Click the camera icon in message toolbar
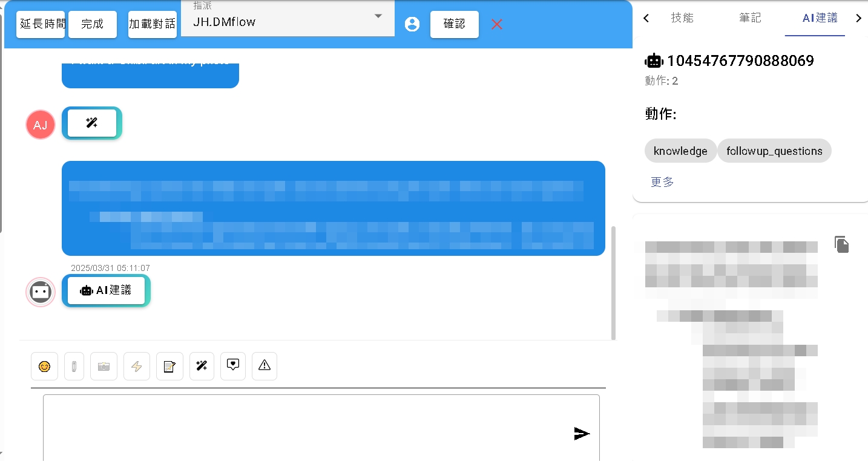Viewport: 868px width, 476px height. click(104, 366)
